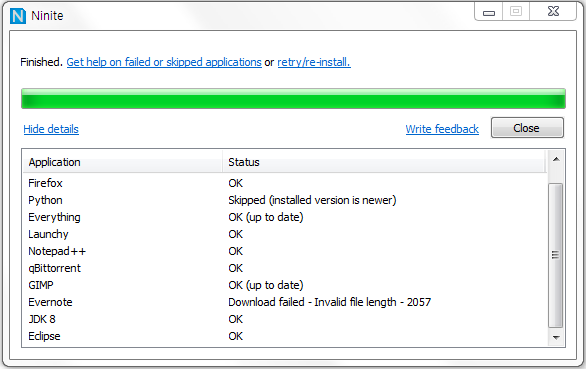Sort by the Application column header
The width and height of the screenshot is (586, 369).
[x=123, y=162]
